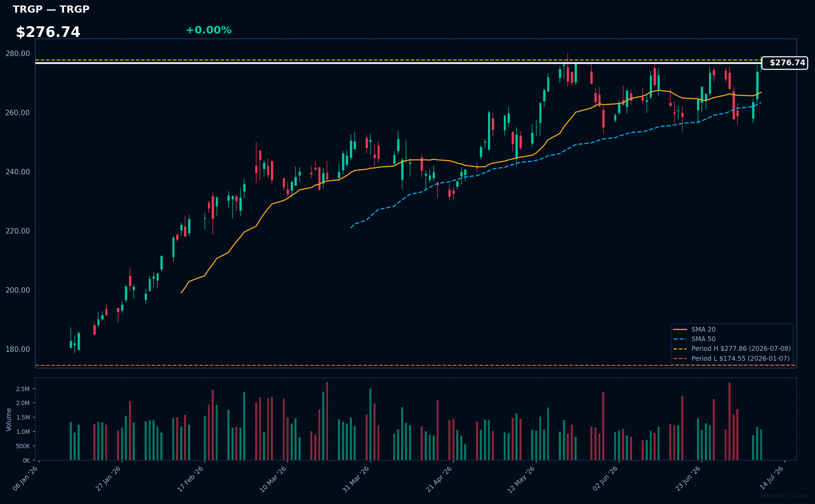Image resolution: width=815 pixels, height=504 pixels.
Task: Click the Volume axis title
Action: [9, 420]
